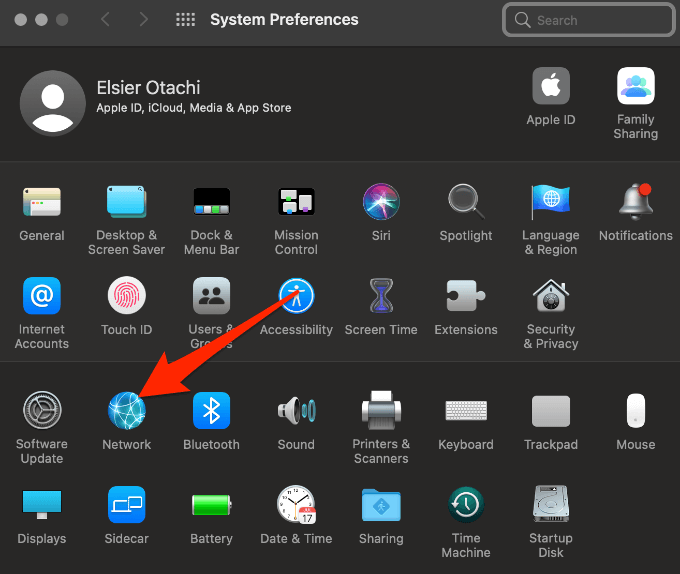Open Desktop & Screen Saver settings
Viewport: 680px width, 574px height.
(x=126, y=202)
